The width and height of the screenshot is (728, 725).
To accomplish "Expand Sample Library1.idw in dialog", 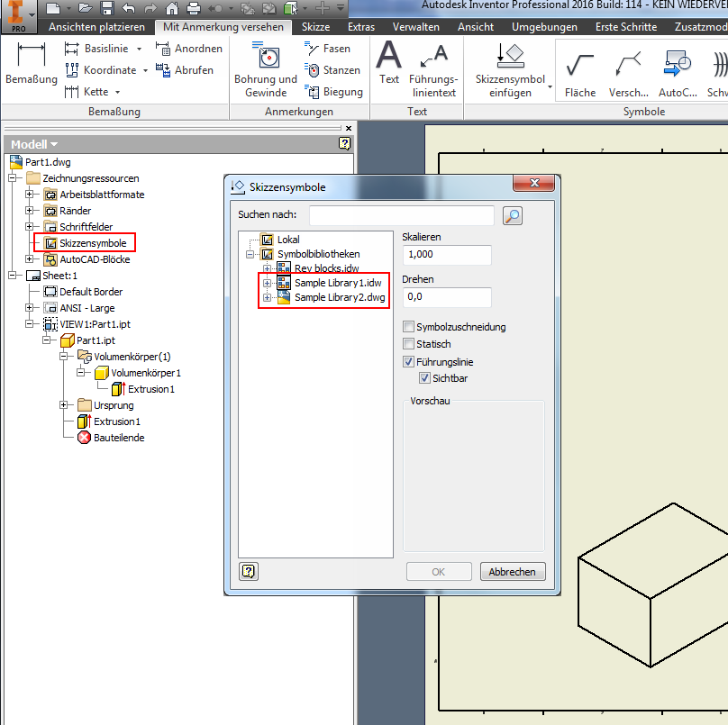I will [x=267, y=283].
